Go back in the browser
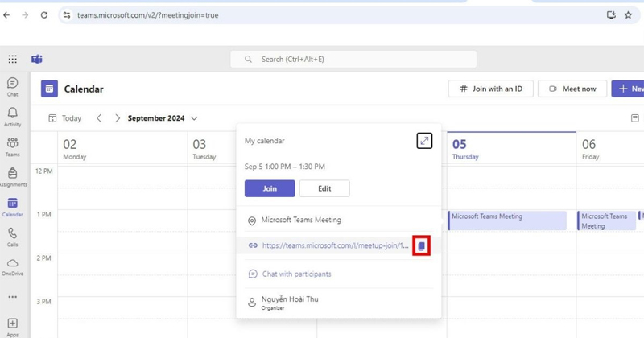Viewport: 644px width, 338px height. [x=6, y=15]
